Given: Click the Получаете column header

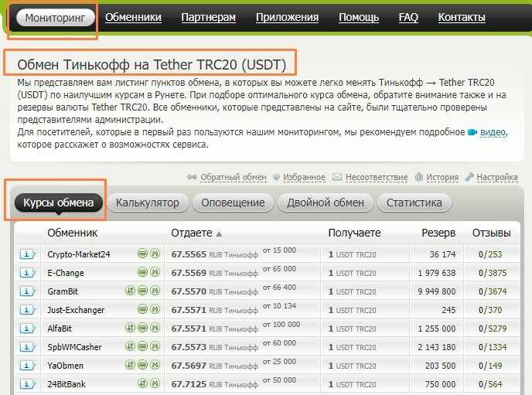Looking at the screenshot, I should click(x=354, y=233).
